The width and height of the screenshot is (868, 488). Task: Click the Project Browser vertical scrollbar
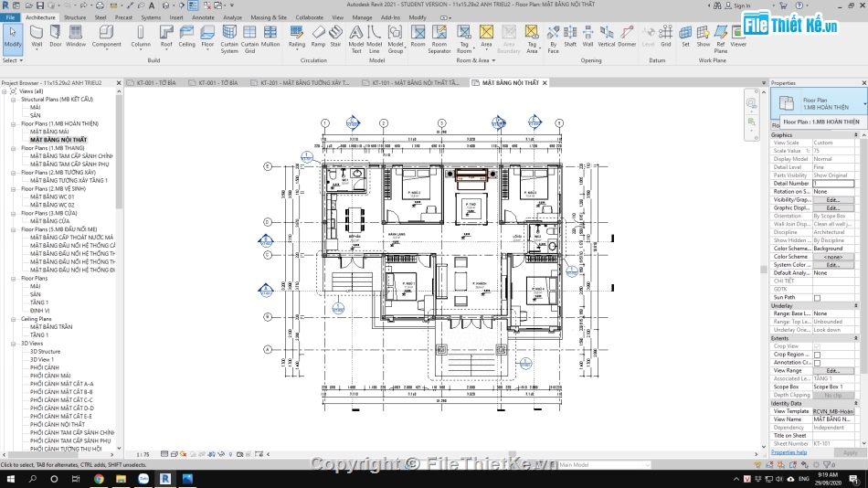pos(119,150)
